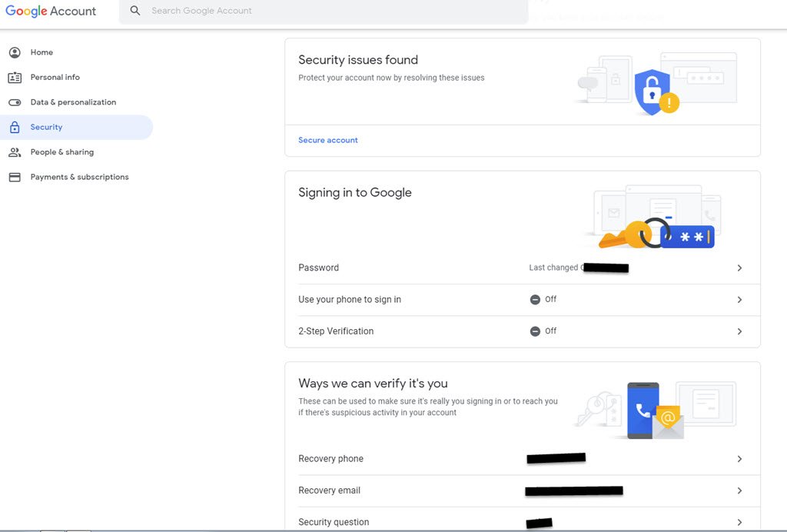Expand the Password row chevron
787x532 pixels.
(x=739, y=268)
